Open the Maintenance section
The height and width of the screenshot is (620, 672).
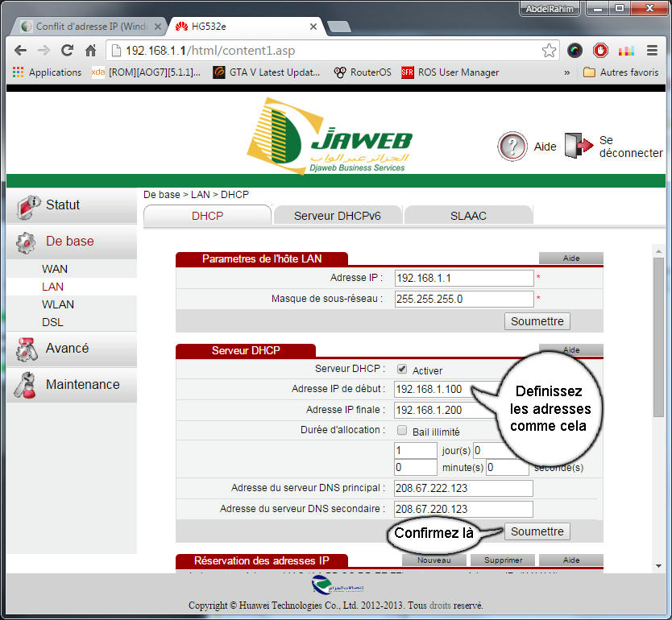coord(72,385)
